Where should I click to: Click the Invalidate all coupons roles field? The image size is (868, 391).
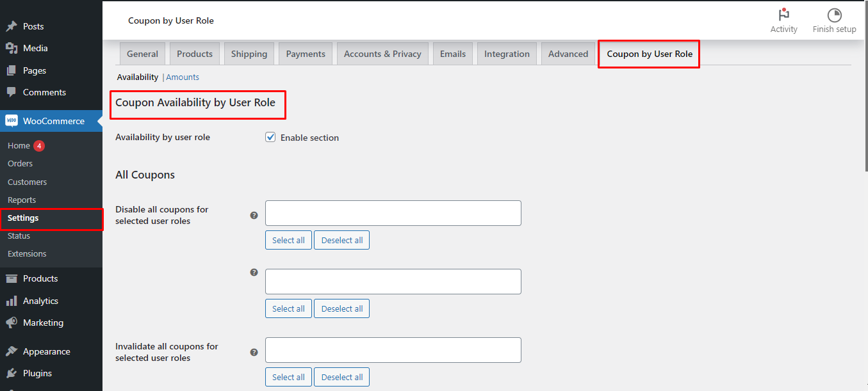coord(393,350)
